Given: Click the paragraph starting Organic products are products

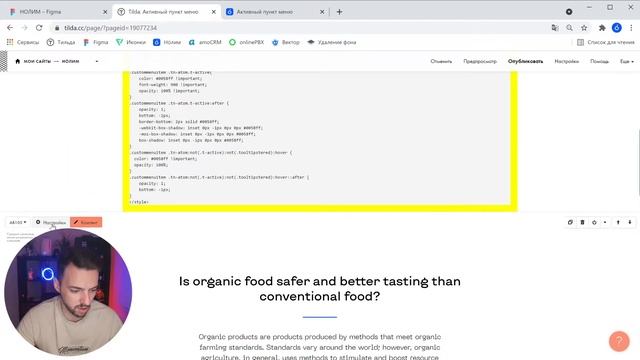Looking at the screenshot, I should 320,347.
